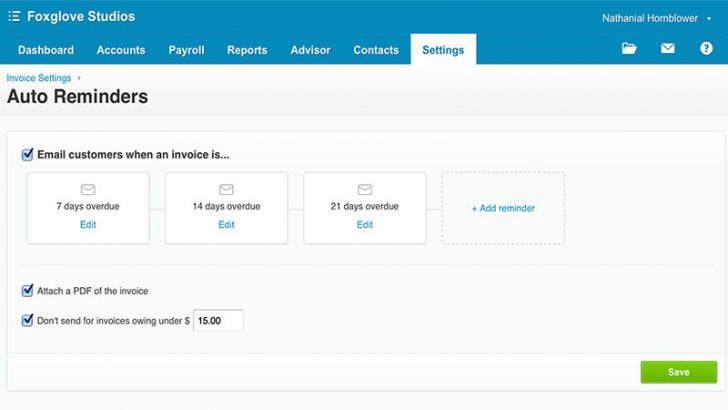Image resolution: width=728 pixels, height=410 pixels.
Task: Select the Settings tab
Action: [x=443, y=49]
